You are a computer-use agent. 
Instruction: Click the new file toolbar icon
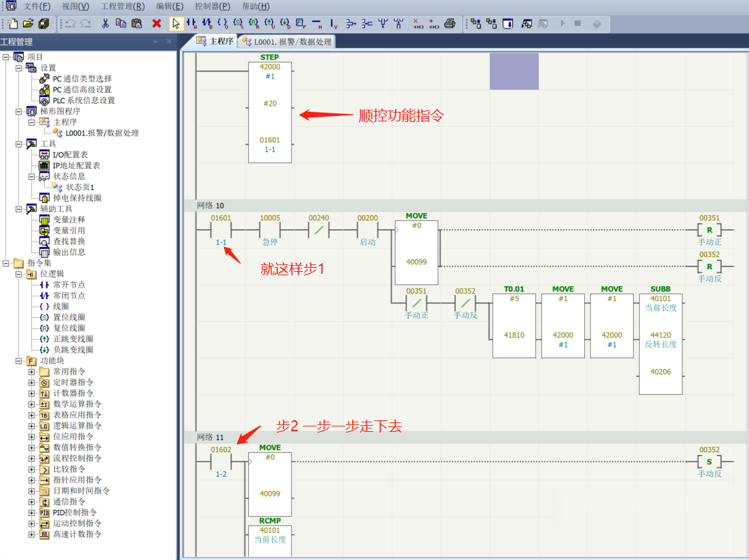coord(13,24)
